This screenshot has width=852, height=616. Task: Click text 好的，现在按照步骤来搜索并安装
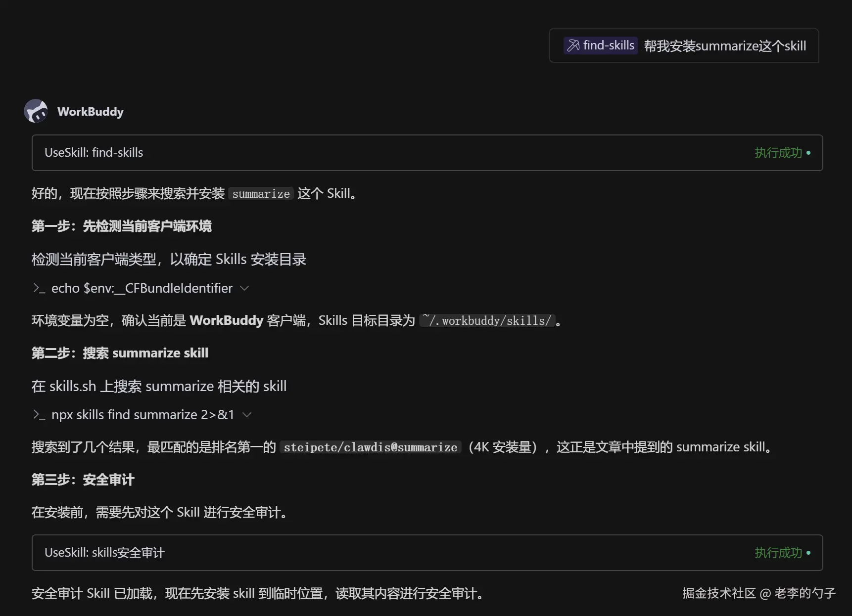point(128,193)
